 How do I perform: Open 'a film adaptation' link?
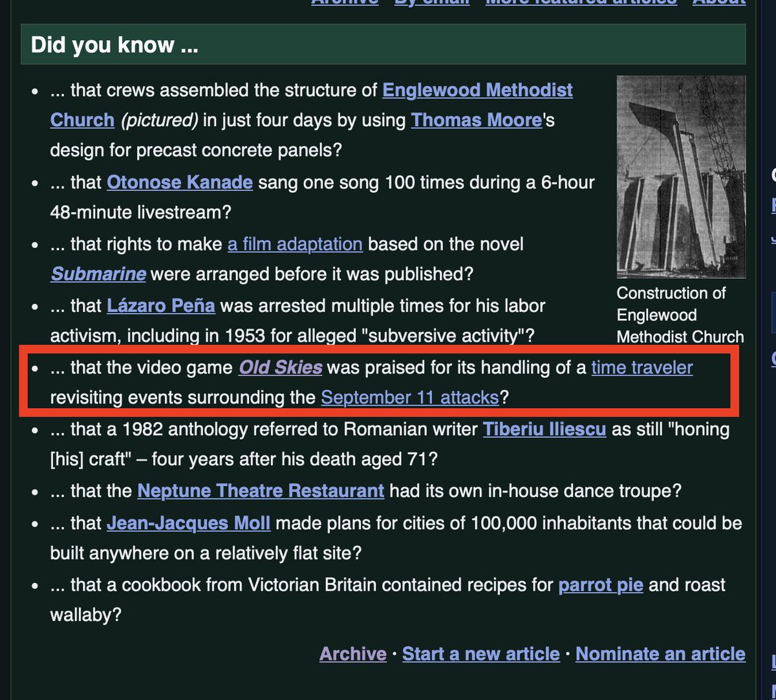(295, 245)
